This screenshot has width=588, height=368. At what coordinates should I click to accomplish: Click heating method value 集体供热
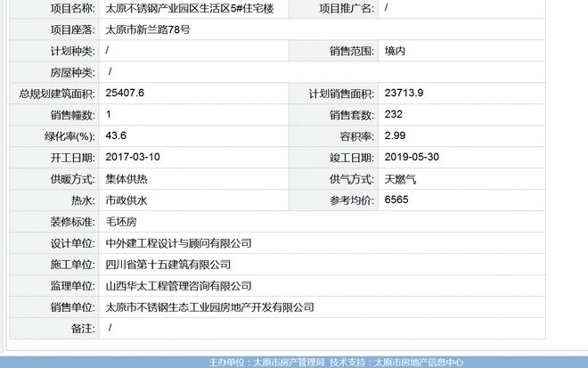pos(127,179)
